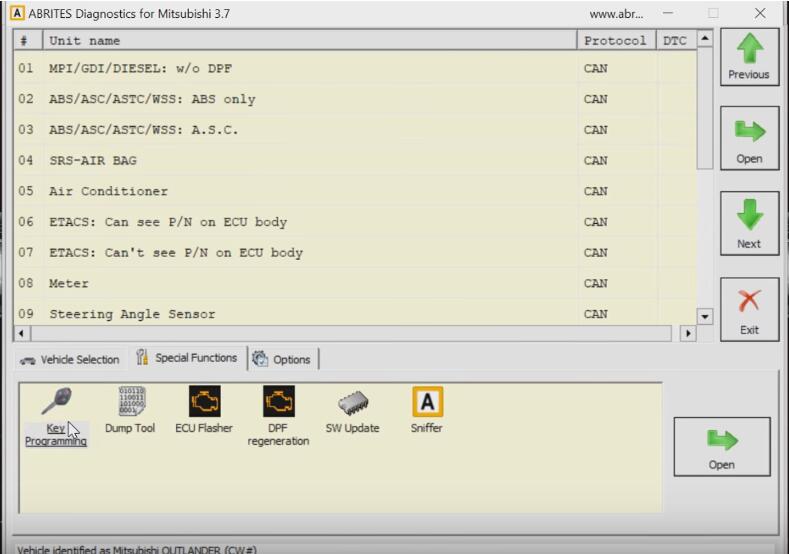
Task: Click status bar text Vehicle identified as Mitsubishi OUTLANDER
Action: 137,549
